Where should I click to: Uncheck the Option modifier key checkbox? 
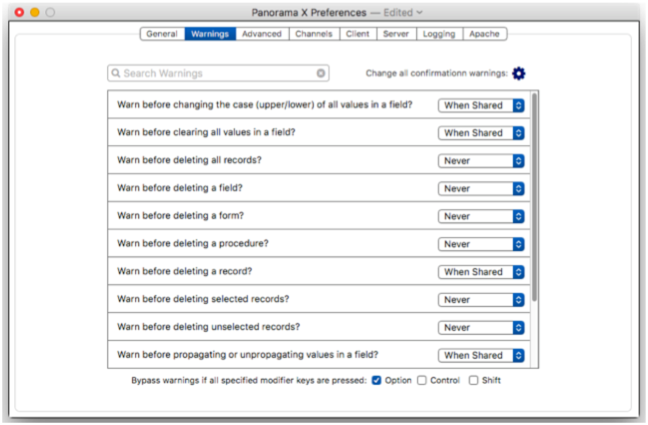[376, 380]
